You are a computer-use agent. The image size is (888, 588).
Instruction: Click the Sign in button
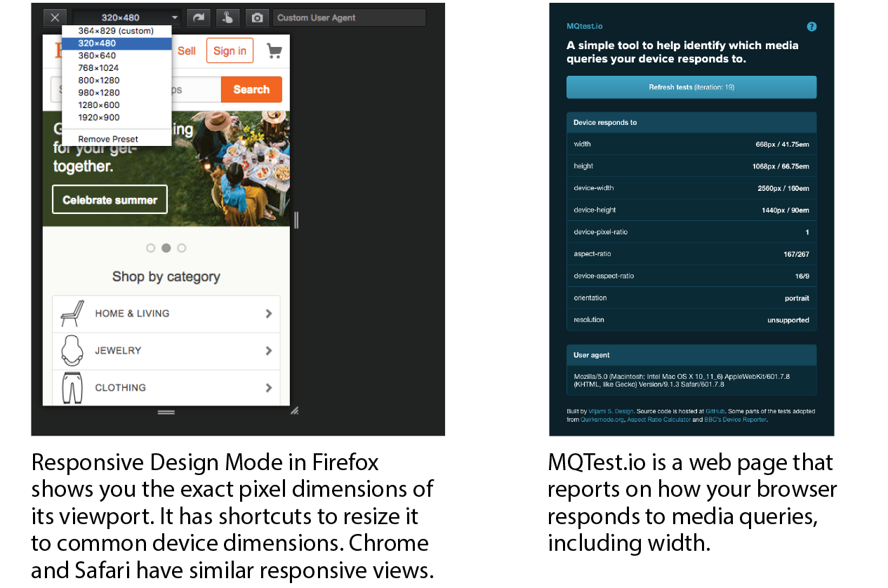pos(230,51)
